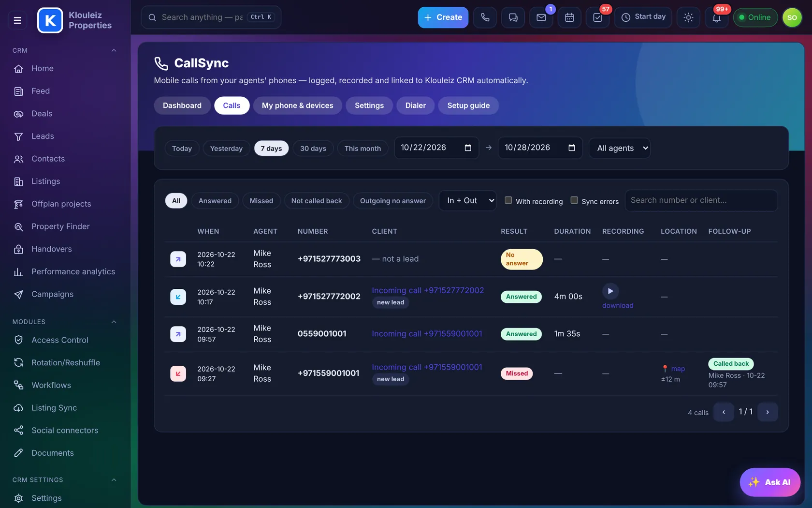Go to previous page of calls
The width and height of the screenshot is (812, 508).
point(724,412)
